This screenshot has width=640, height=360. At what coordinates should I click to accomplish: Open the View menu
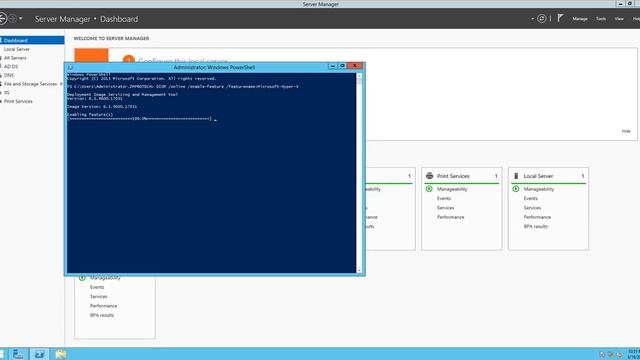[x=619, y=19]
